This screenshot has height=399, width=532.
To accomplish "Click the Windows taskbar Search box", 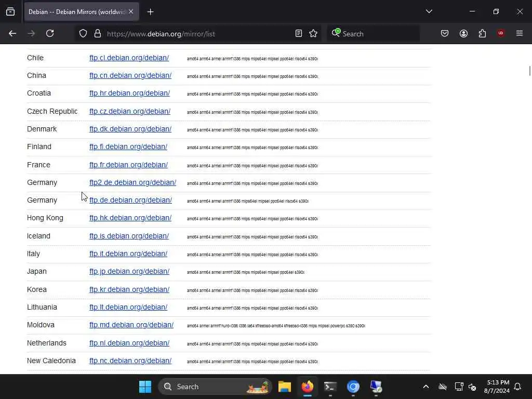I will (215, 387).
